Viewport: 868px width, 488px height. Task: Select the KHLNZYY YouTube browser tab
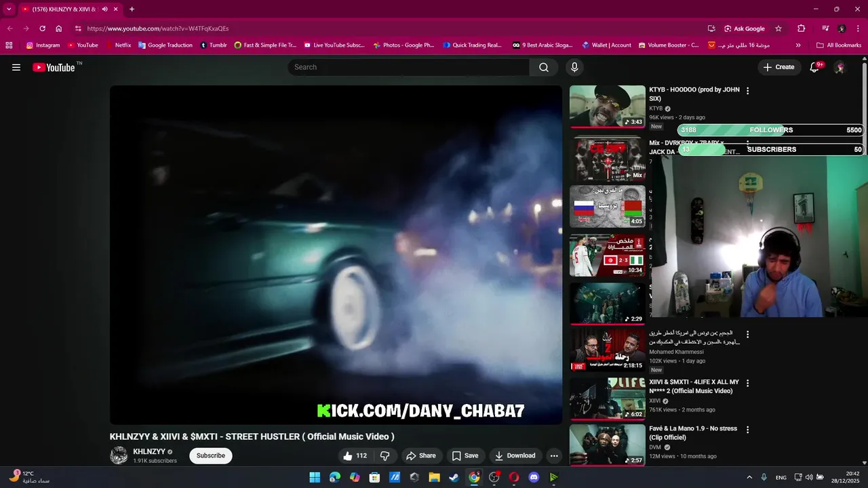point(68,9)
